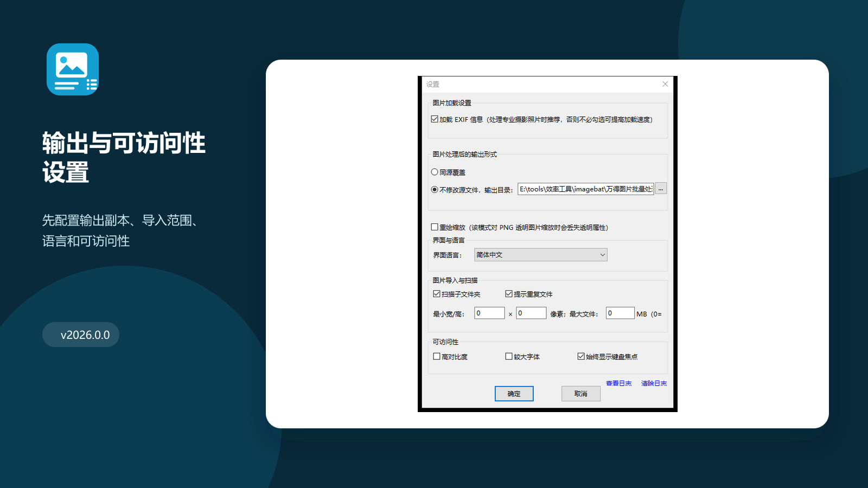Uncheck 始终显示键盘焦点 checkbox
The image size is (868, 488).
coord(581,356)
